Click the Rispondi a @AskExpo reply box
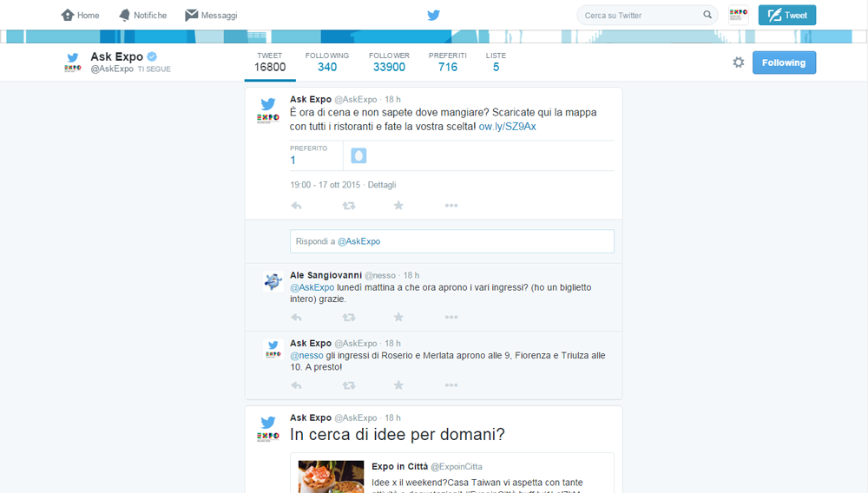 point(451,241)
